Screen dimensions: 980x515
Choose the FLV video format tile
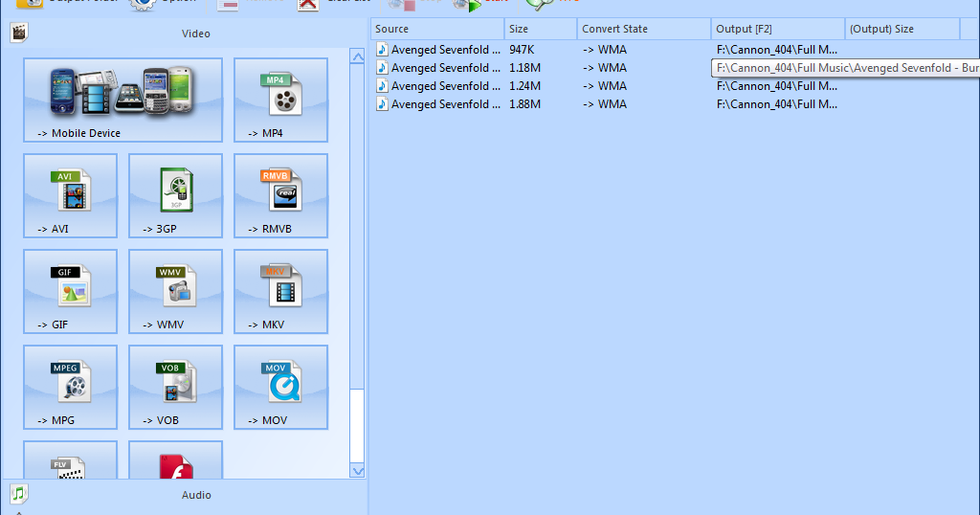pos(71,460)
